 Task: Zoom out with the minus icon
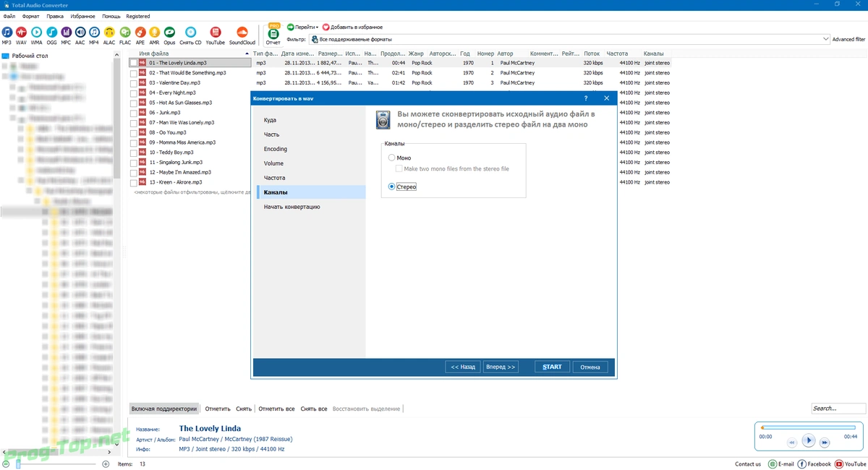[x=6, y=464]
